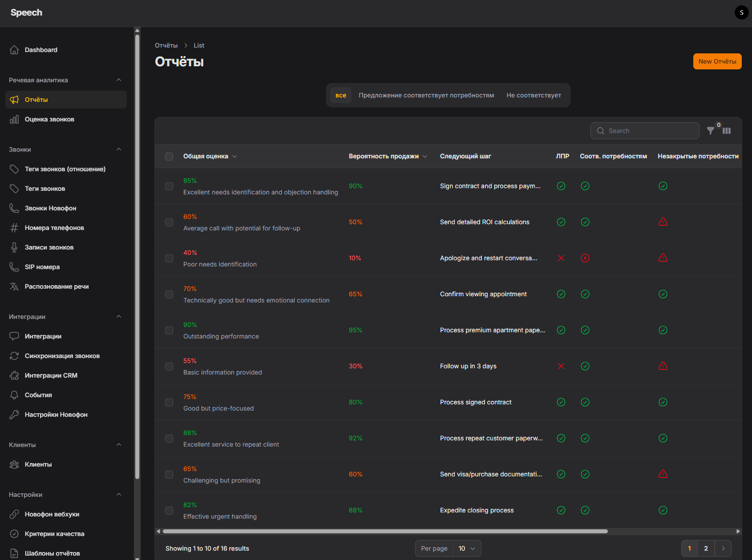Open the table filter funnel icon
The image size is (752, 560).
[711, 131]
